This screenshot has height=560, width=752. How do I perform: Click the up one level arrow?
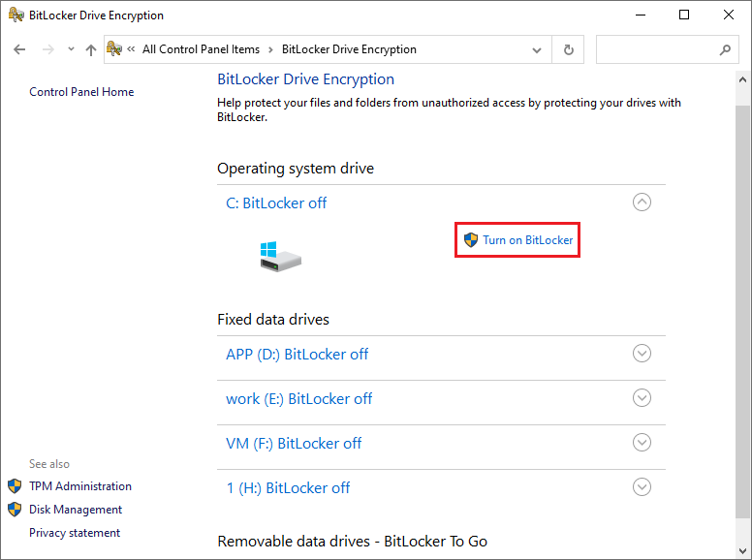pyautogui.click(x=91, y=49)
